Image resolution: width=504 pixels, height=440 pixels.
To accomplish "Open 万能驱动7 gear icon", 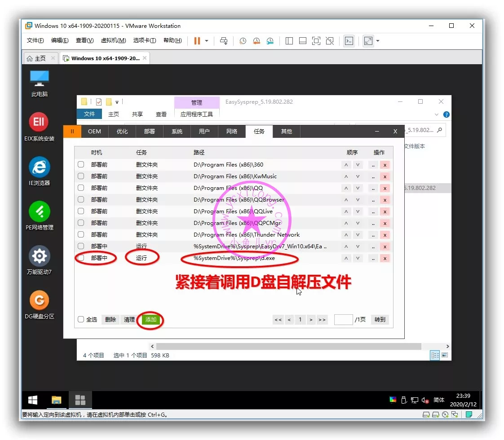I will pos(39,256).
